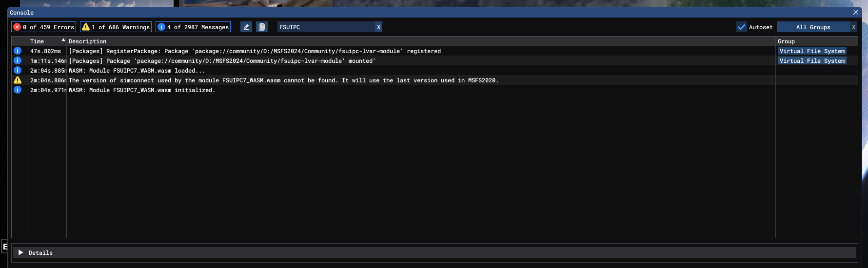Click the second Virtual File System tag on the mounted row
868x268 pixels.
click(x=812, y=61)
